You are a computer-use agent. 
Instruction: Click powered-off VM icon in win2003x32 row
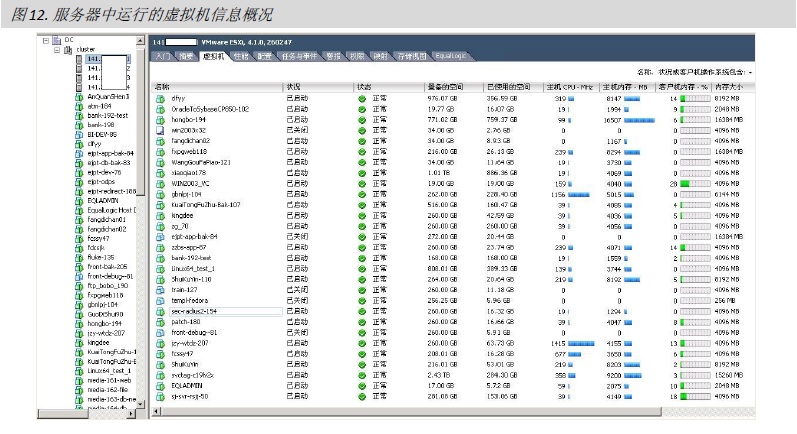pyautogui.click(x=161, y=131)
